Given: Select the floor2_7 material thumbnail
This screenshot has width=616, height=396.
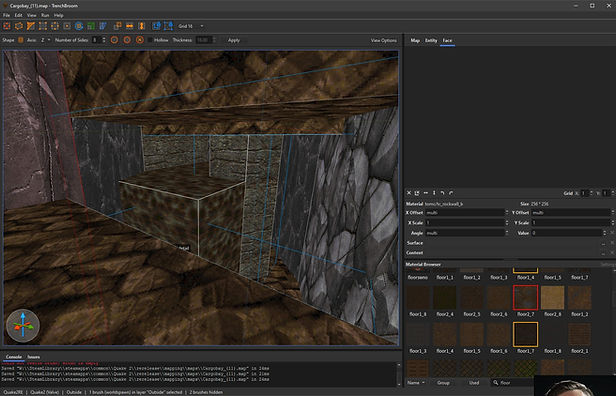Looking at the screenshot, I should [525, 297].
